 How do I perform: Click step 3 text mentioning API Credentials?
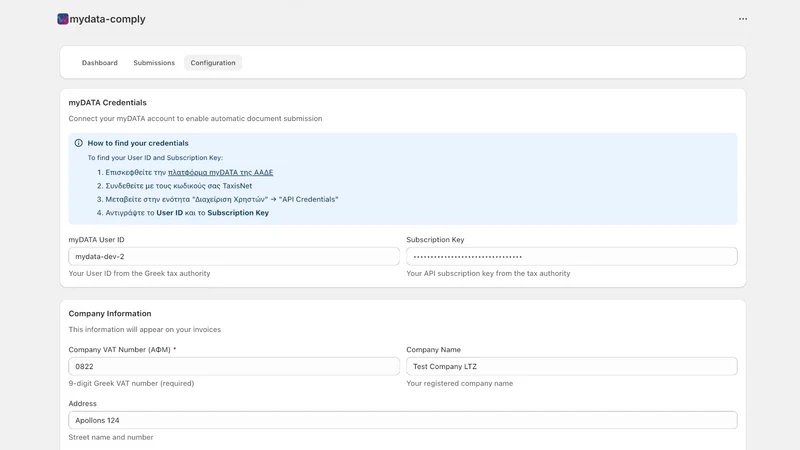click(x=222, y=199)
